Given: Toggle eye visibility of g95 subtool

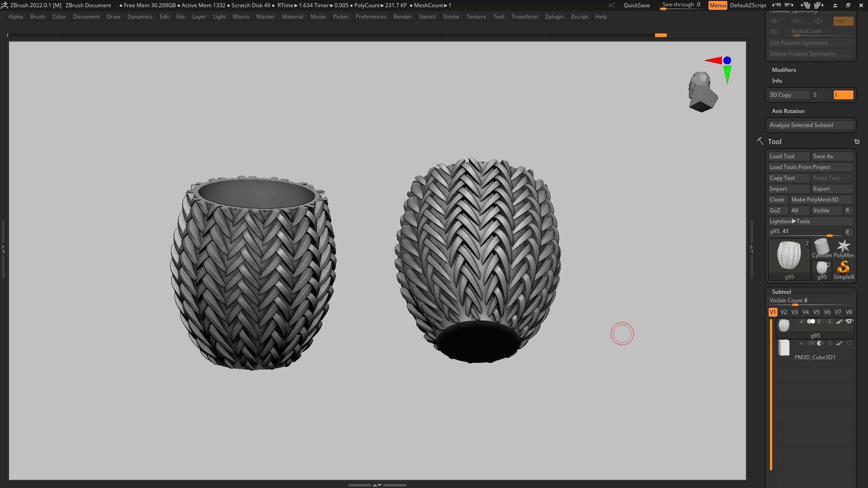Looking at the screenshot, I should [849, 322].
